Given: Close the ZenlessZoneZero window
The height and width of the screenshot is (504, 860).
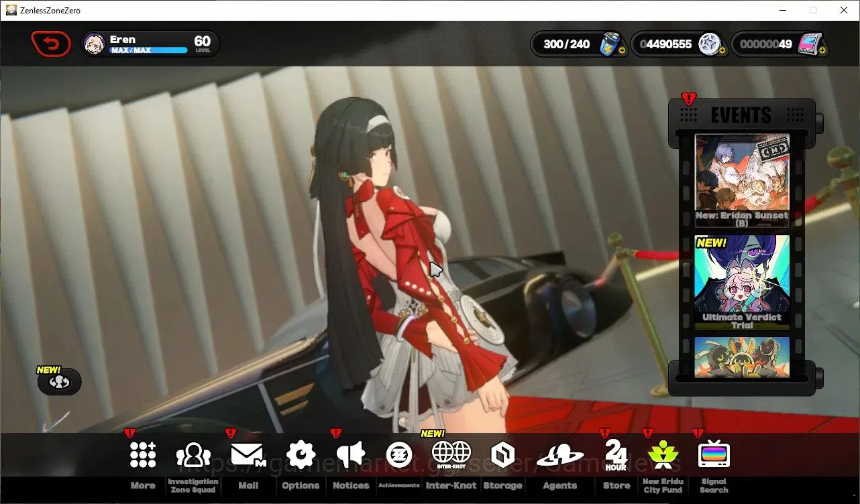Looking at the screenshot, I should point(844,10).
